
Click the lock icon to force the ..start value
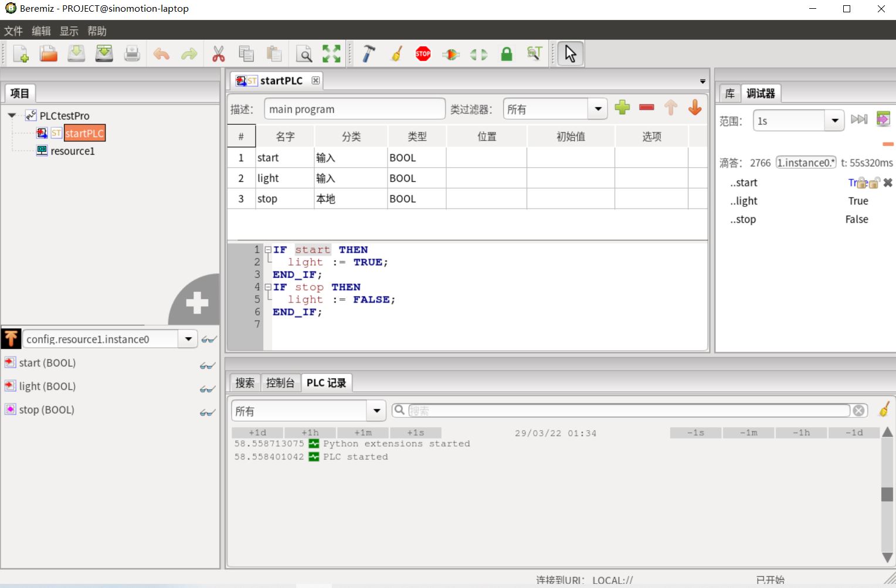click(861, 183)
